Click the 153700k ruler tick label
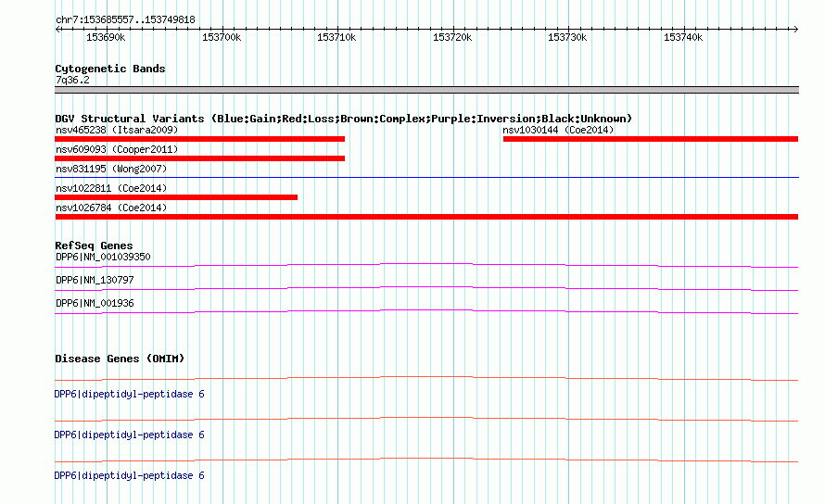The image size is (825, 504). tap(222, 37)
